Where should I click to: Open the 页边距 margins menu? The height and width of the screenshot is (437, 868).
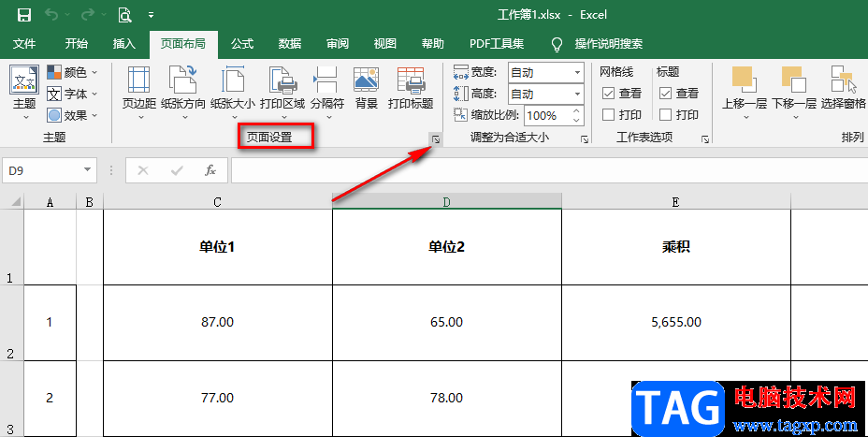139,94
